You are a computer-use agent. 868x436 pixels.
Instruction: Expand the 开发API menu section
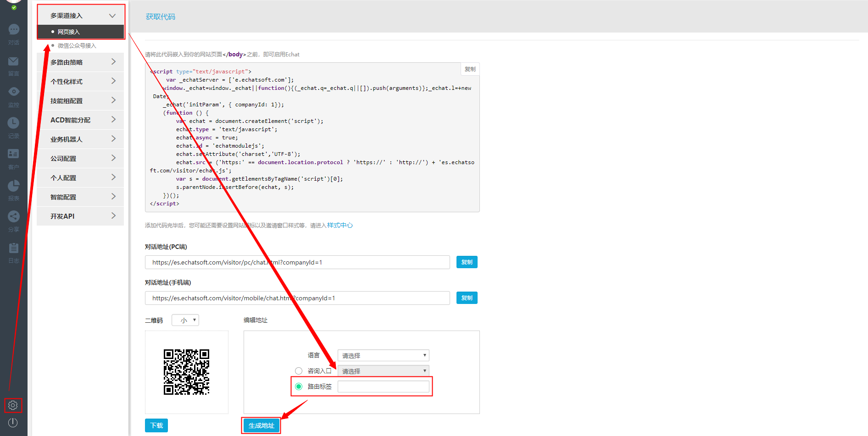[x=80, y=216]
